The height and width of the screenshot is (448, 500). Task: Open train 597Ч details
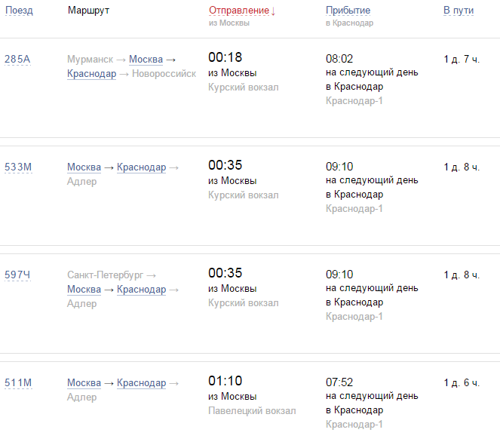(x=18, y=275)
